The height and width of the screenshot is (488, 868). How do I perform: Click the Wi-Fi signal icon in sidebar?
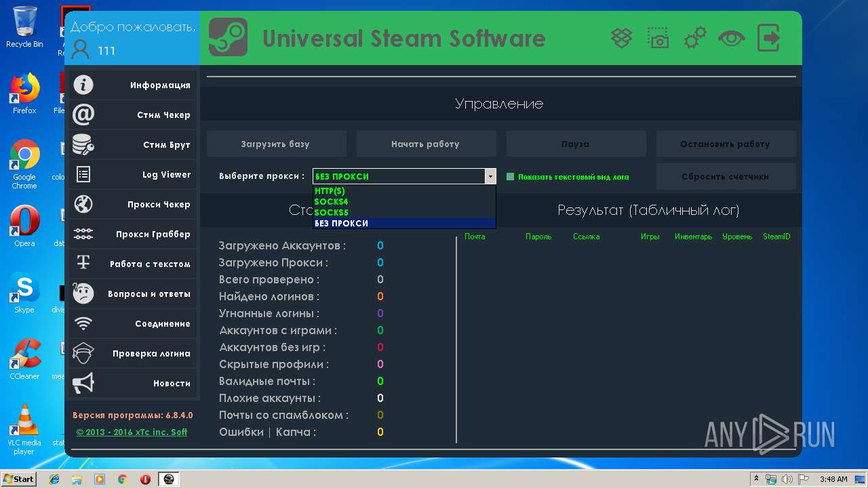(83, 324)
